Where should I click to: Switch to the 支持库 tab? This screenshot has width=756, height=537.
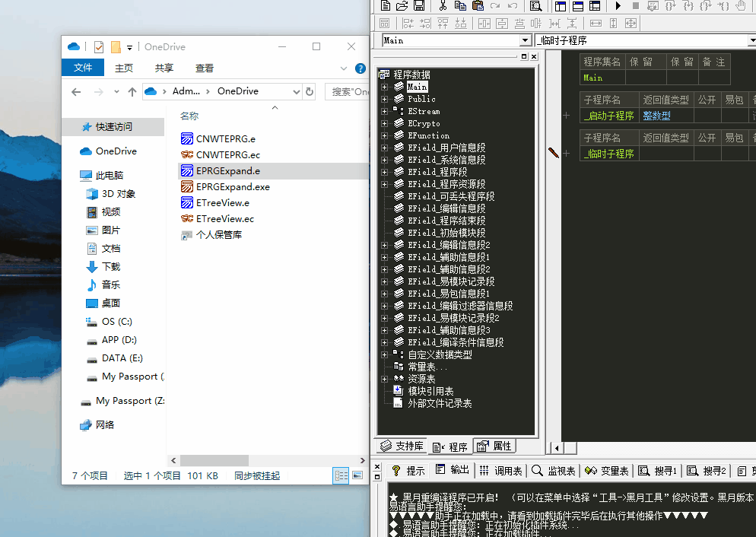(402, 446)
